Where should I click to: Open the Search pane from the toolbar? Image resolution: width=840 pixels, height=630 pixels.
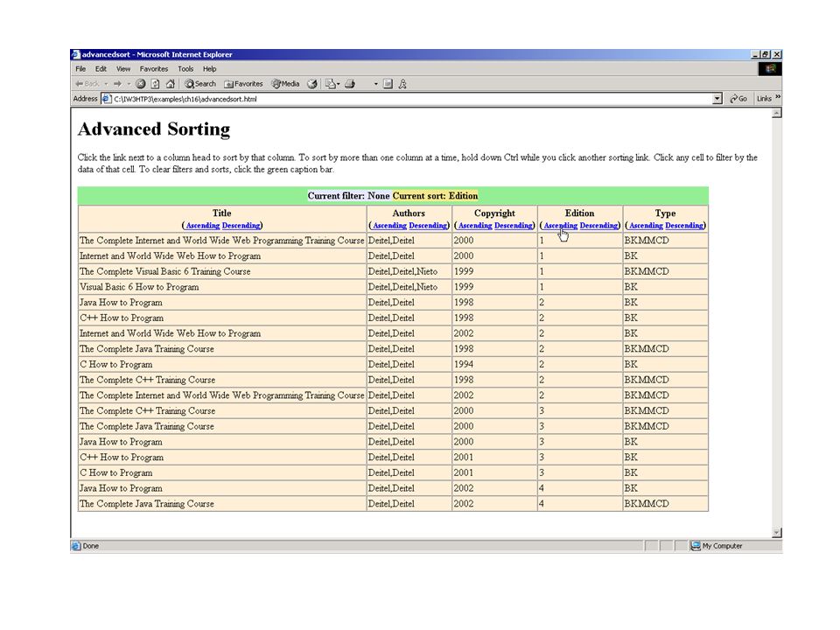200,84
